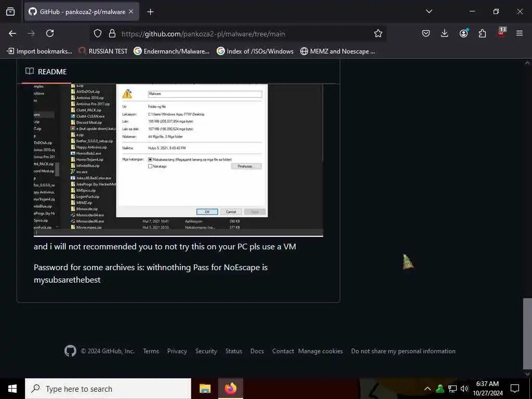Open the volume speaker tray icon
532x399 pixels.
(464, 389)
